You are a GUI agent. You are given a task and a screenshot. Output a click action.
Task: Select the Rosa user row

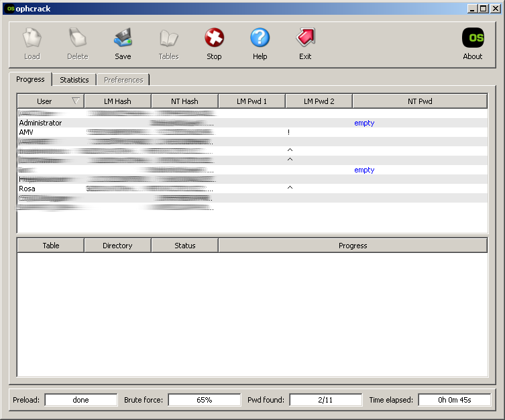point(252,189)
